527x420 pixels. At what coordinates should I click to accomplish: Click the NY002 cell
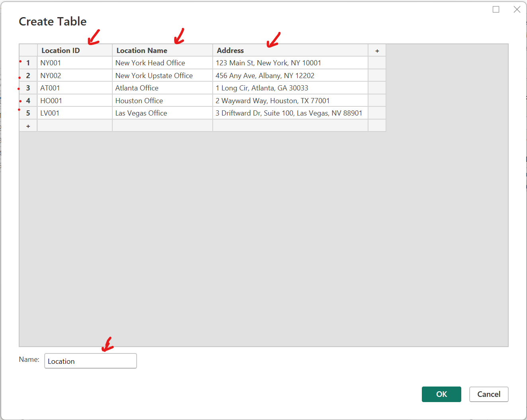point(74,75)
